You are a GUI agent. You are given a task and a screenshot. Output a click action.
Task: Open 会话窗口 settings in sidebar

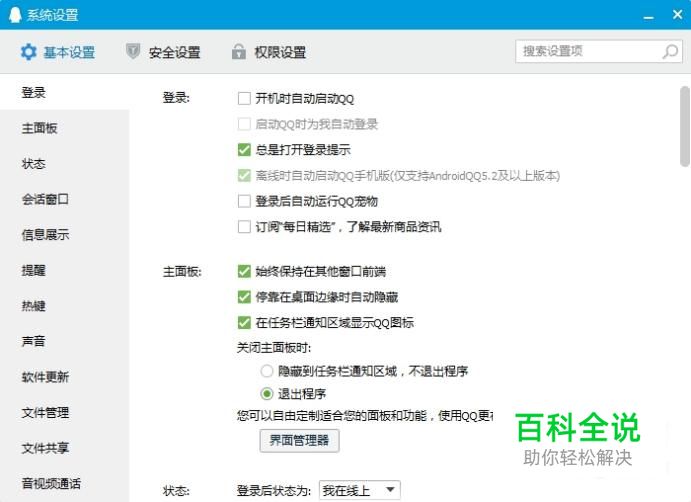64,199
